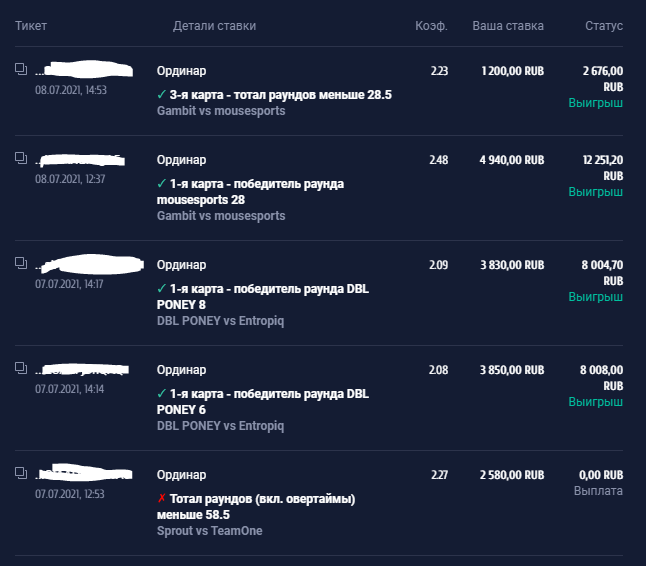Screen dimensions: 646x566
Task: Open the Sprout vs TeamOne match link
Action: click(x=209, y=531)
